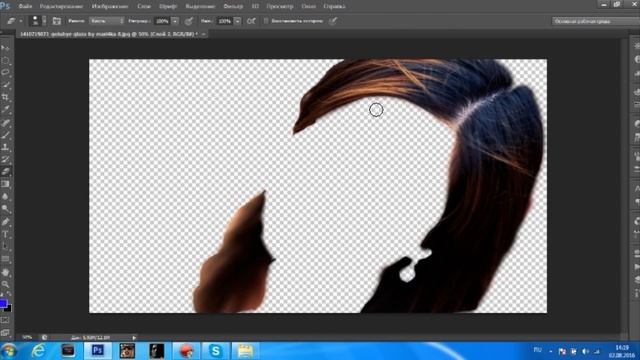
Task: Select the Rectangle shape tool
Action: point(5,259)
